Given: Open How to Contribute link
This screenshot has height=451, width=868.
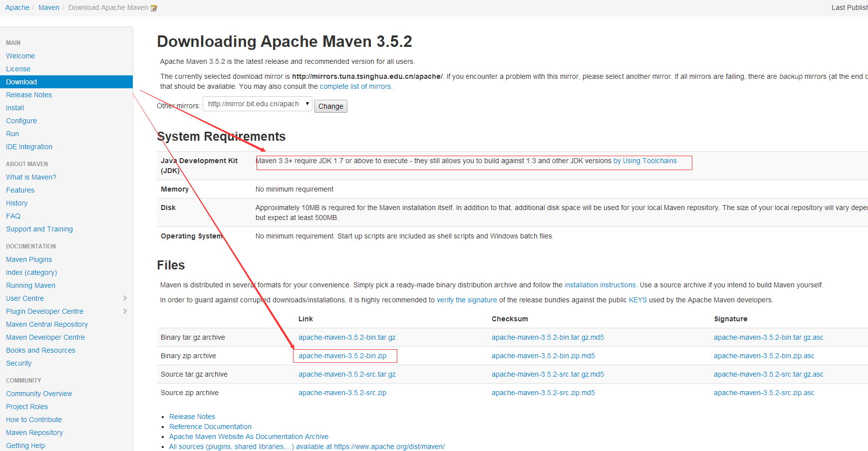Looking at the screenshot, I should click(34, 420).
